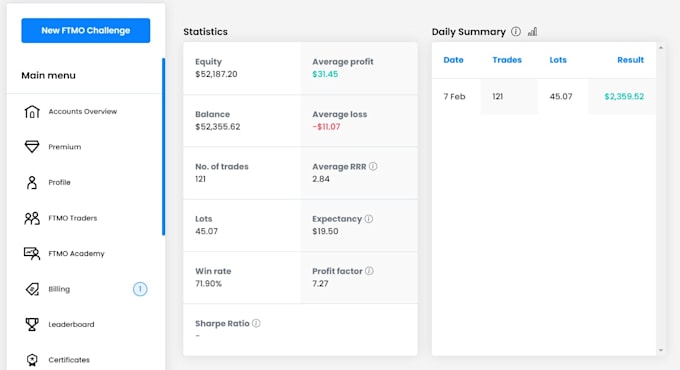Click the Average RRR value 2.84
Image resolution: width=680 pixels, height=370 pixels.
pyautogui.click(x=321, y=179)
